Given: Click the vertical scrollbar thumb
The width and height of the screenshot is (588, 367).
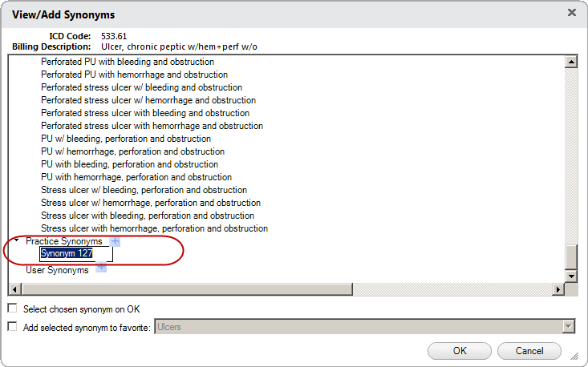Looking at the screenshot, I should coord(571,257).
